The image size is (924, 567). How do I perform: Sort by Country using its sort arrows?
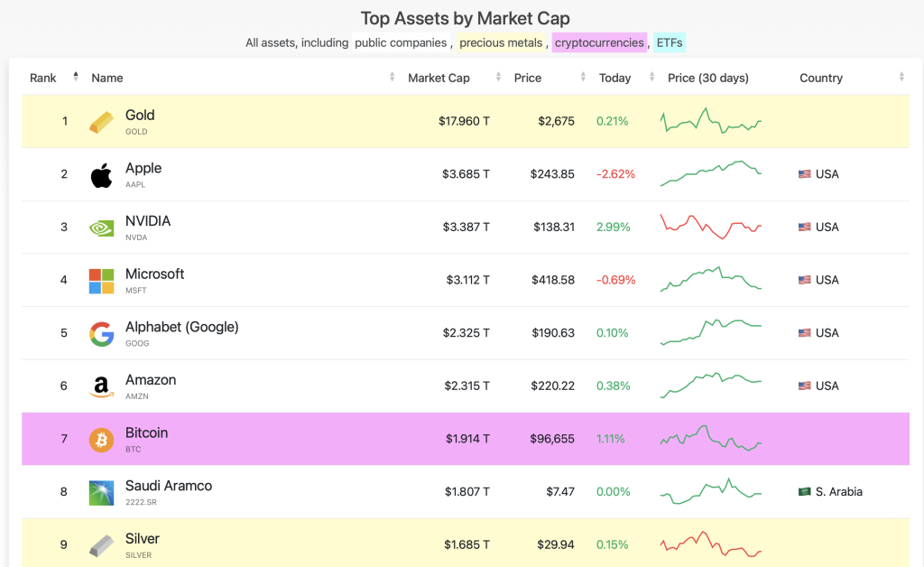[901, 77]
